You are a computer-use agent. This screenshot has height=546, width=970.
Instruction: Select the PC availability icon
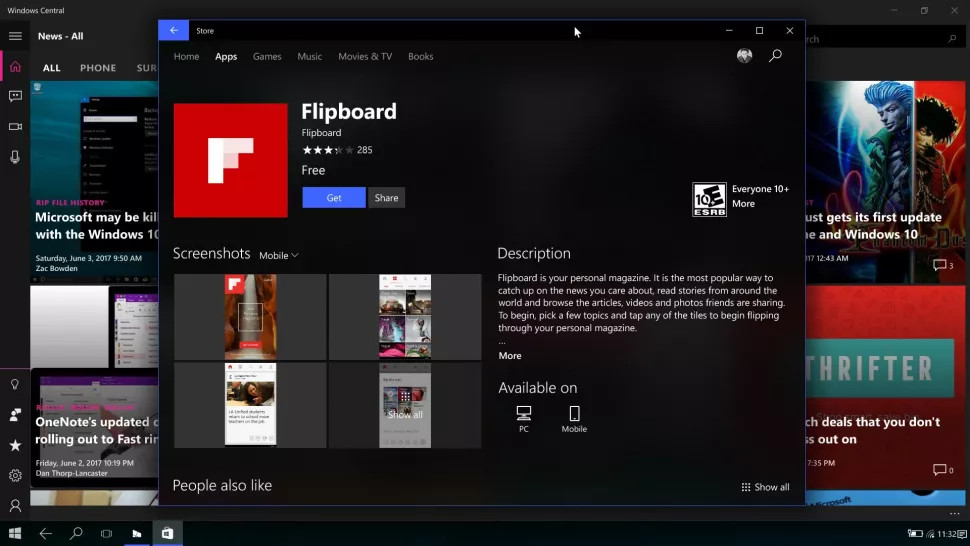(523, 419)
